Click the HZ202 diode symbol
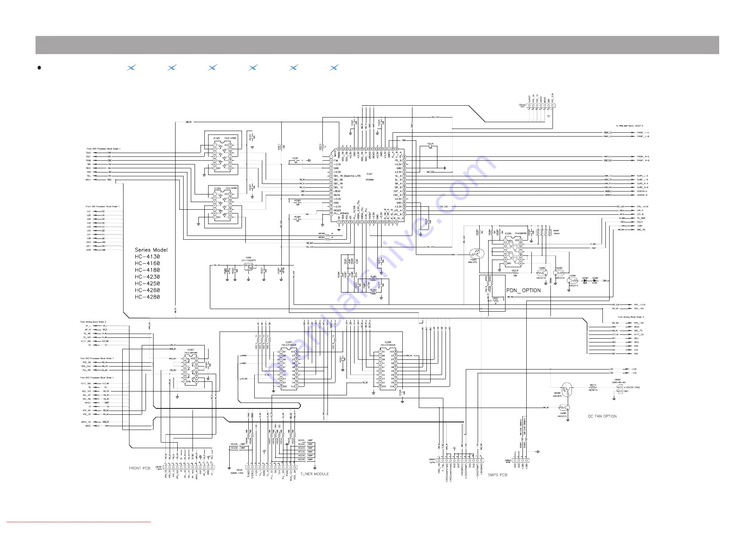Viewport: 756px width, 534px height. point(595,280)
